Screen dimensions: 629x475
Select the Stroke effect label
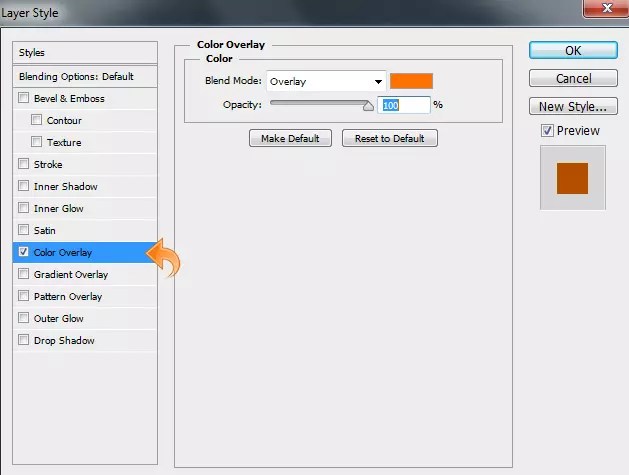pos(48,164)
